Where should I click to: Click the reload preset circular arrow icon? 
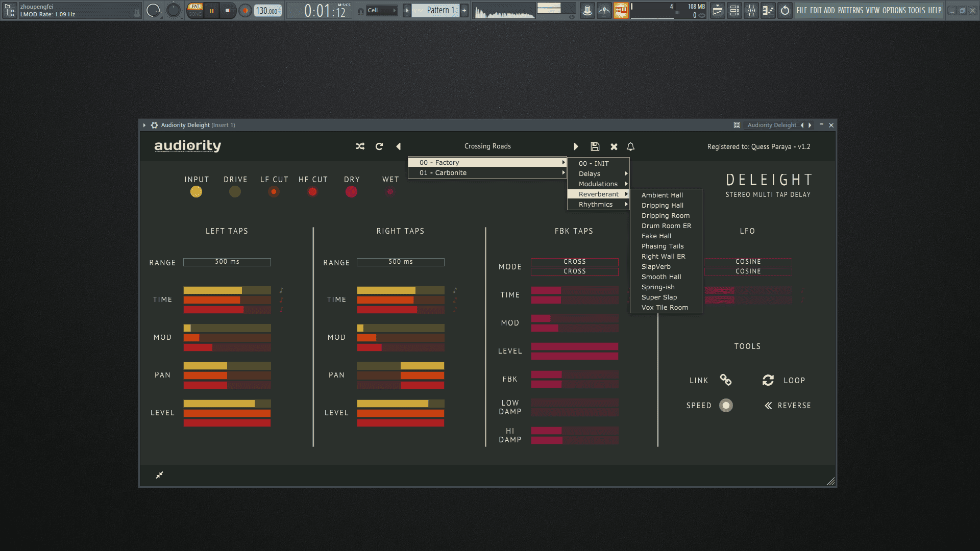379,146
